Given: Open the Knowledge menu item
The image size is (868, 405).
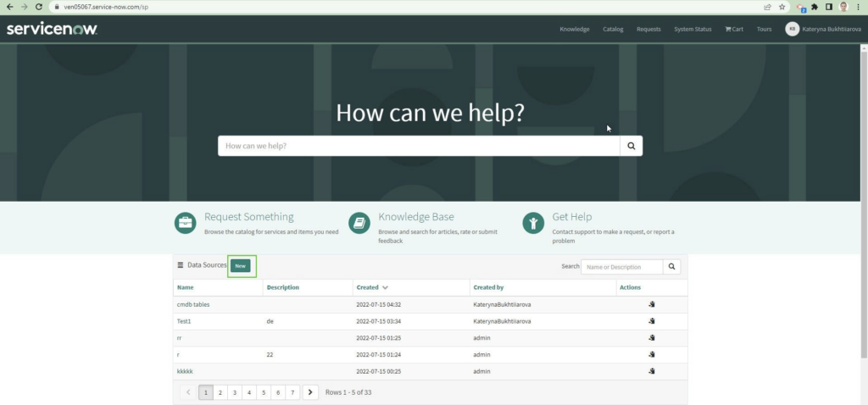Looking at the screenshot, I should coord(575,30).
